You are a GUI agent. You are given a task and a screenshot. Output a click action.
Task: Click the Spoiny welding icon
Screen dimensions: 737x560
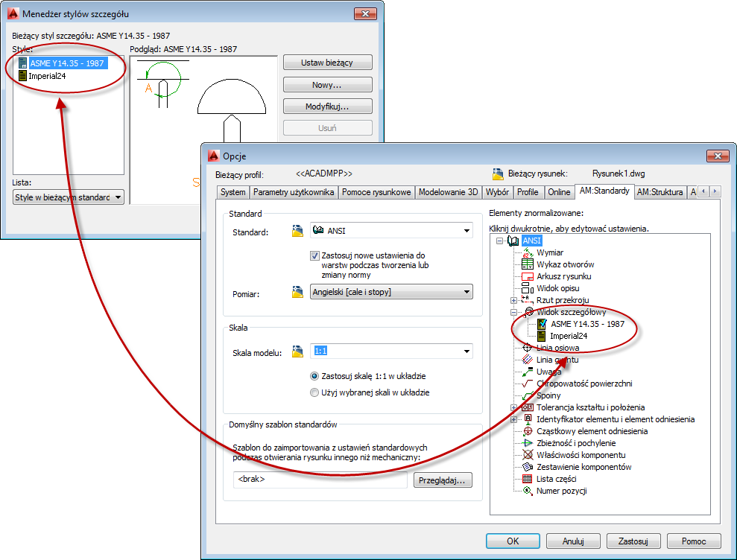click(528, 395)
